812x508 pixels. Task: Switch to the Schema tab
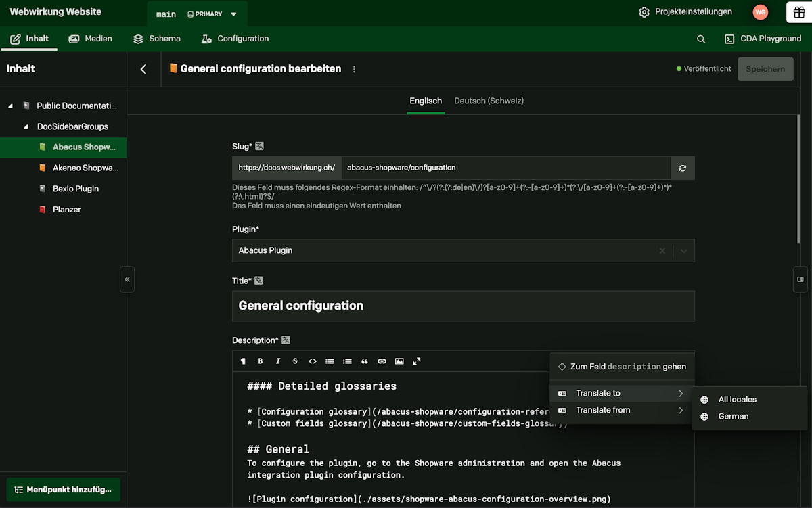point(157,39)
